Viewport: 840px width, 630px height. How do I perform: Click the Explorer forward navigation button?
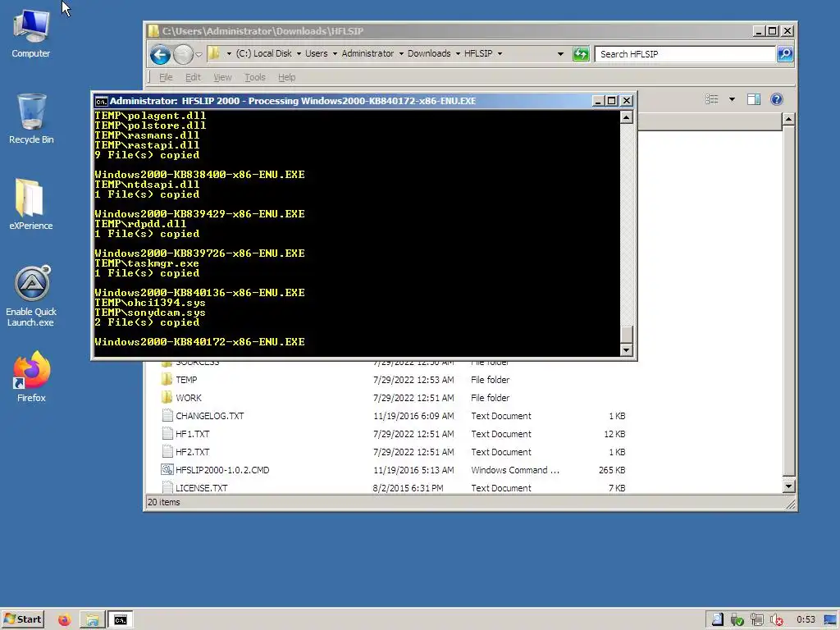183,54
